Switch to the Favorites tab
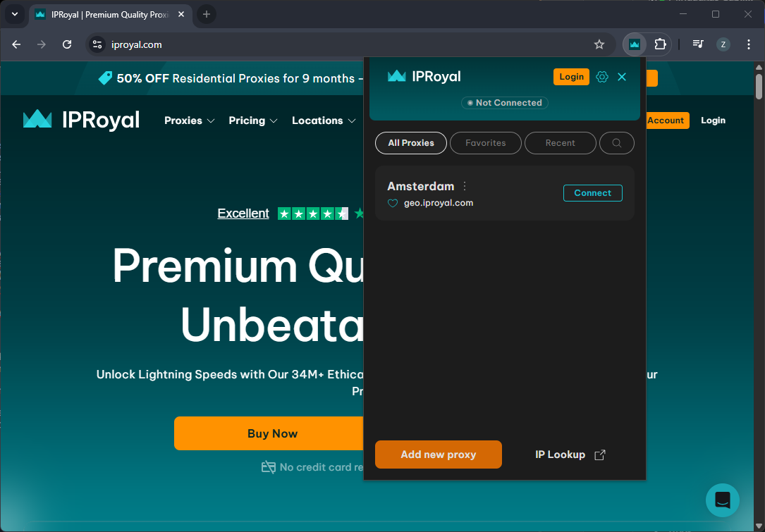 tap(485, 143)
